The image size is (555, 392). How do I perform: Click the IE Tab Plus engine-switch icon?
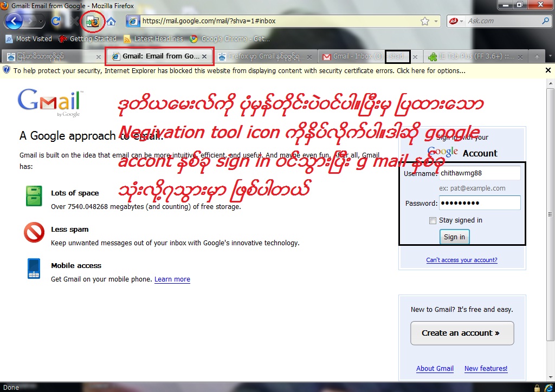(x=93, y=22)
